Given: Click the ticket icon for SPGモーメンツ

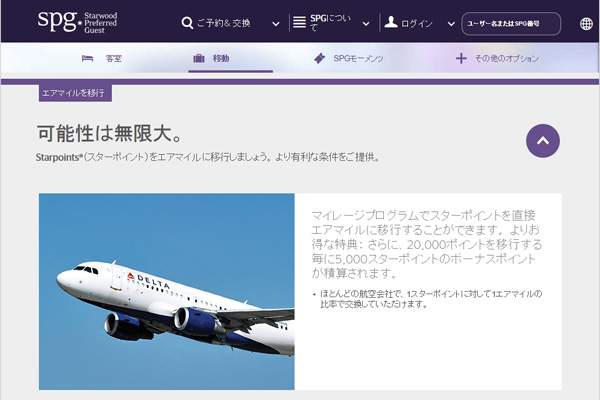Looking at the screenshot, I should point(320,58).
